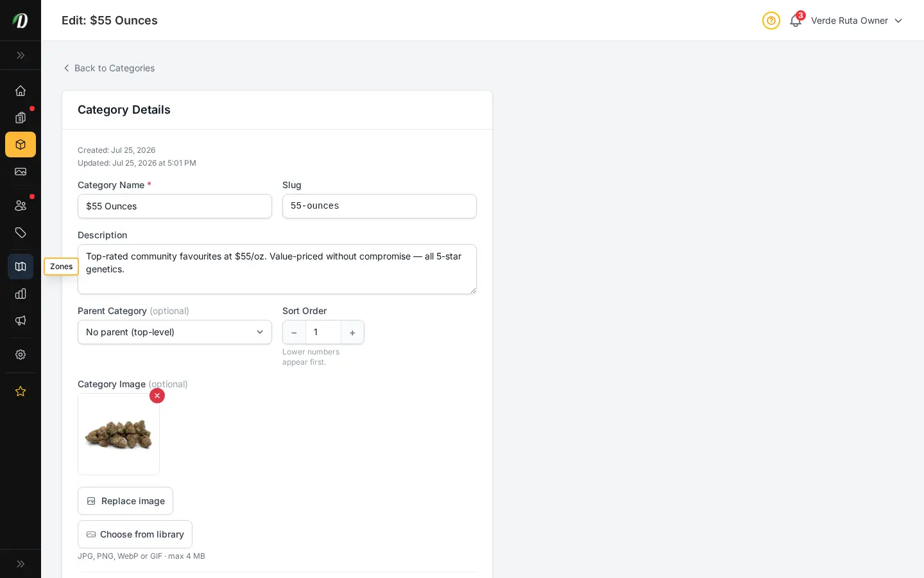Select the highlighted box products icon
The image size is (924, 578).
pos(21,144)
